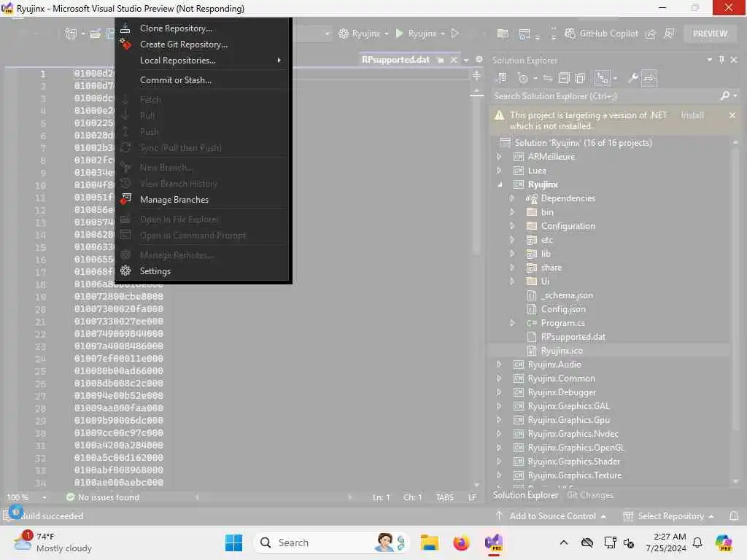Click the Install link in .NET warning
Image resolution: width=747 pixels, height=560 pixels.
tap(692, 115)
